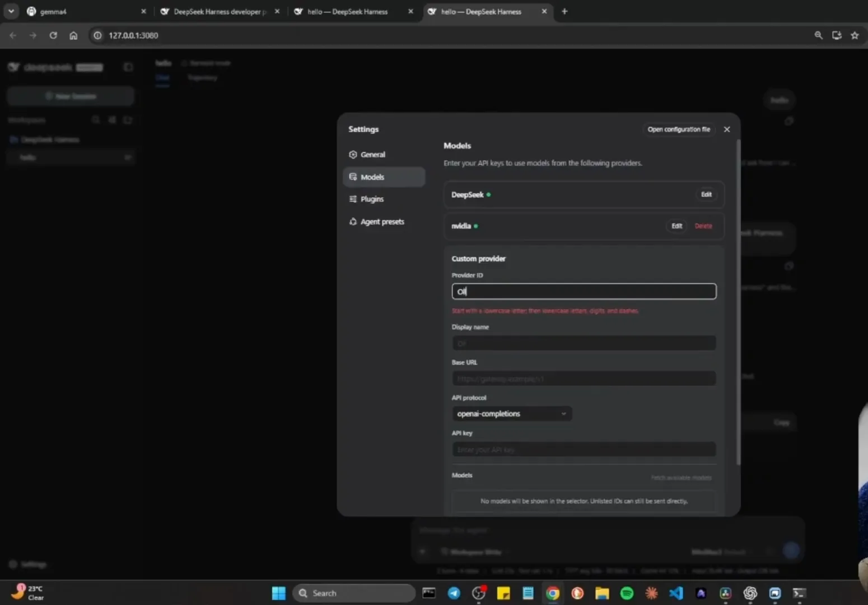Open the API protocol openai-completions dropdown
This screenshot has height=605, width=868.
coord(512,414)
